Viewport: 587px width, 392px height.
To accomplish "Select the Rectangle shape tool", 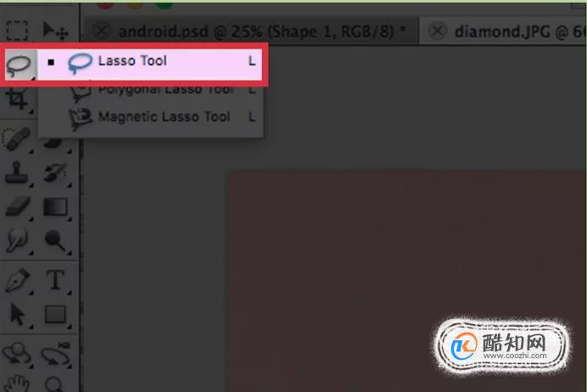I will click(55, 314).
